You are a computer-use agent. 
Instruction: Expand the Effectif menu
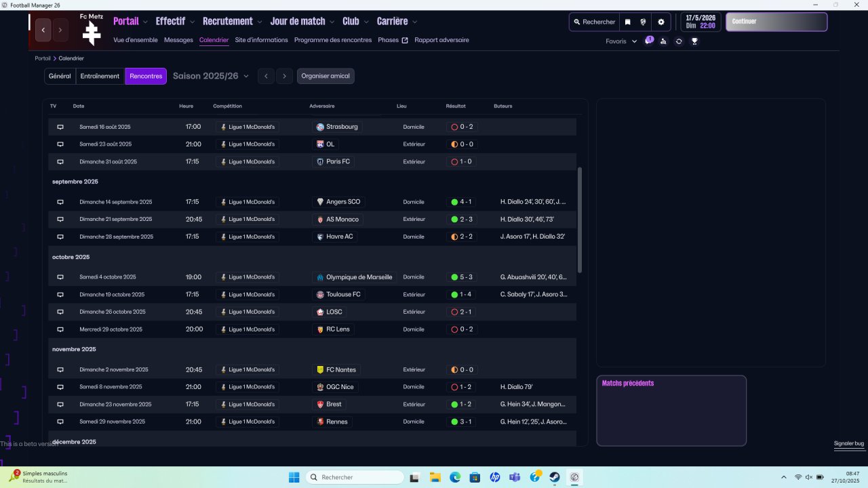click(174, 21)
